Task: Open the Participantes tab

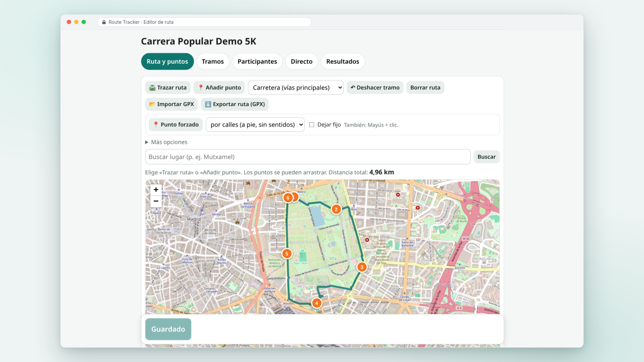Action: pos(257,61)
